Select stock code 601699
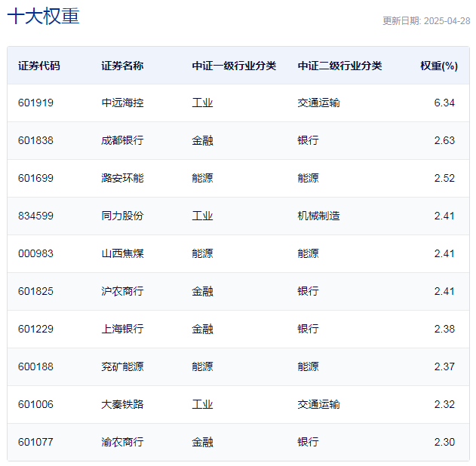This screenshot has width=476, height=466. click(x=35, y=178)
